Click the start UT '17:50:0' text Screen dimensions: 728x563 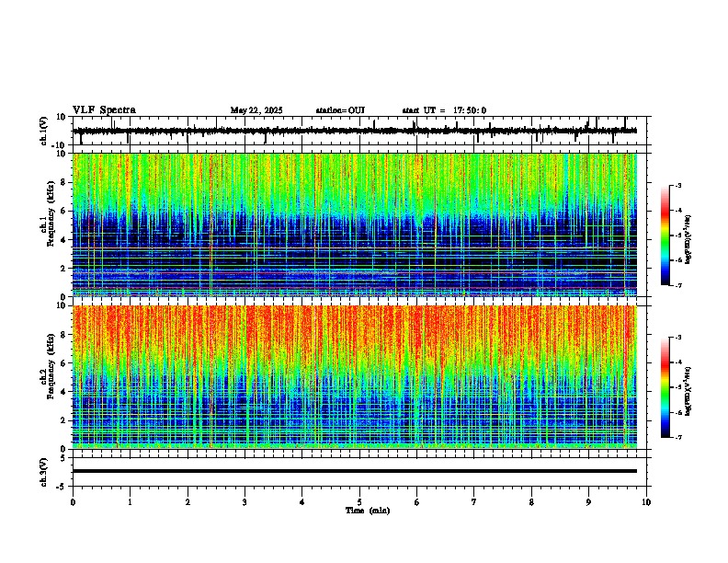470,110
